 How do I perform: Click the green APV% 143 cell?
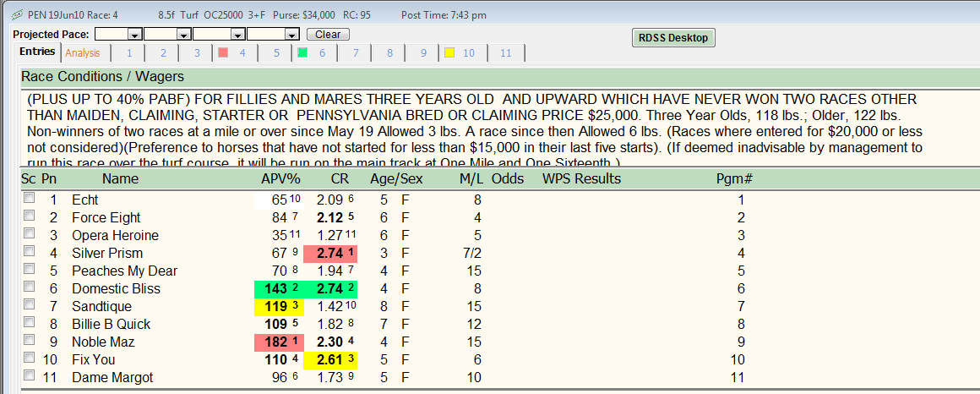coord(278,289)
